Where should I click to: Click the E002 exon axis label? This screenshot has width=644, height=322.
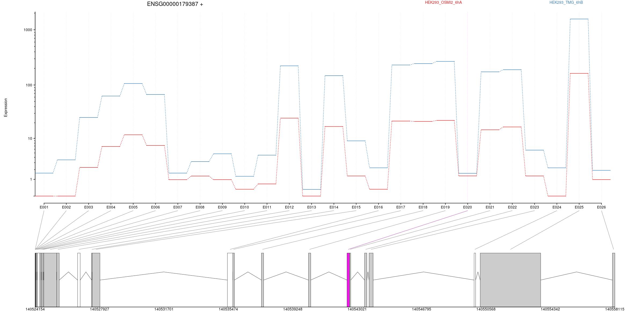[66, 207]
